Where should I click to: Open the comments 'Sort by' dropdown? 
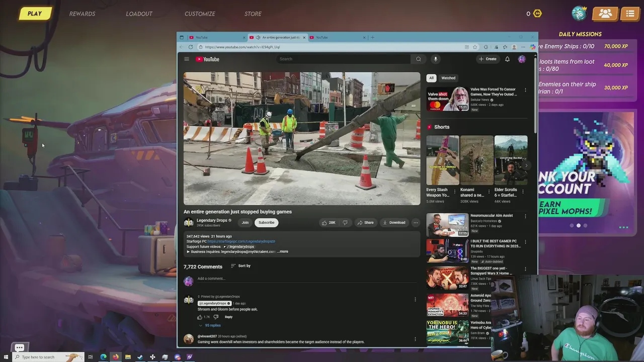click(x=240, y=265)
